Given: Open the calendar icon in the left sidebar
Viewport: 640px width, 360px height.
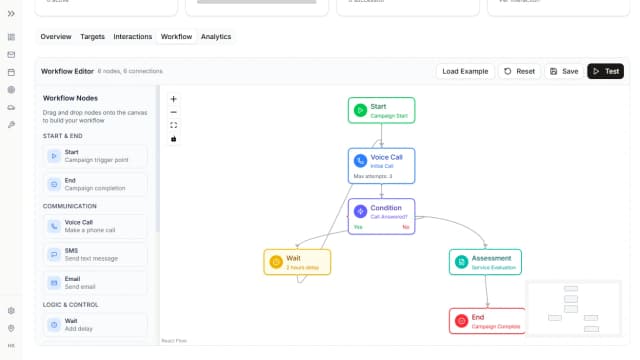Looking at the screenshot, I should [x=11, y=72].
